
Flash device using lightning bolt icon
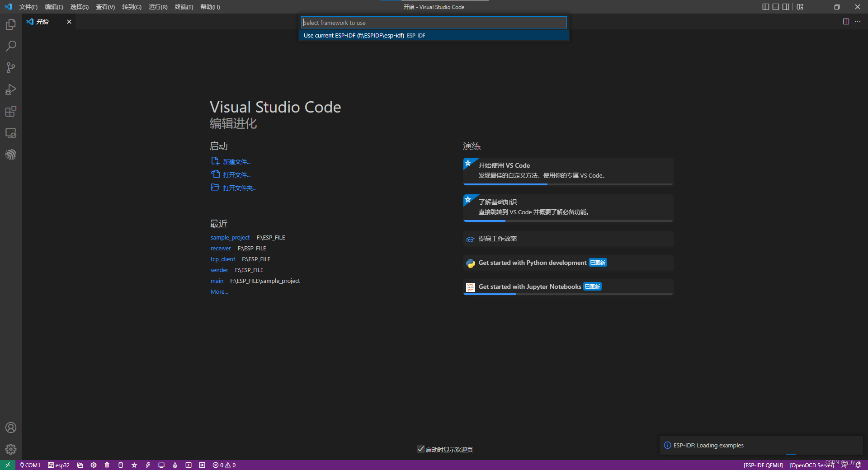tap(148, 465)
